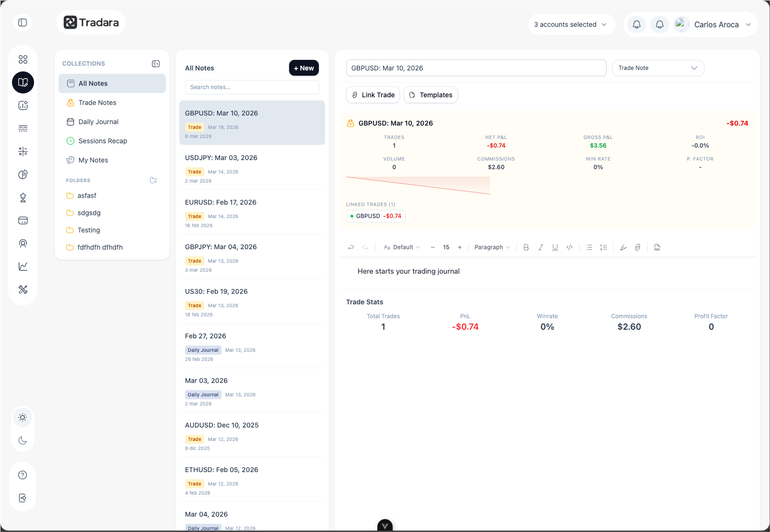
Task: Click the Link Trade button
Action: point(373,95)
